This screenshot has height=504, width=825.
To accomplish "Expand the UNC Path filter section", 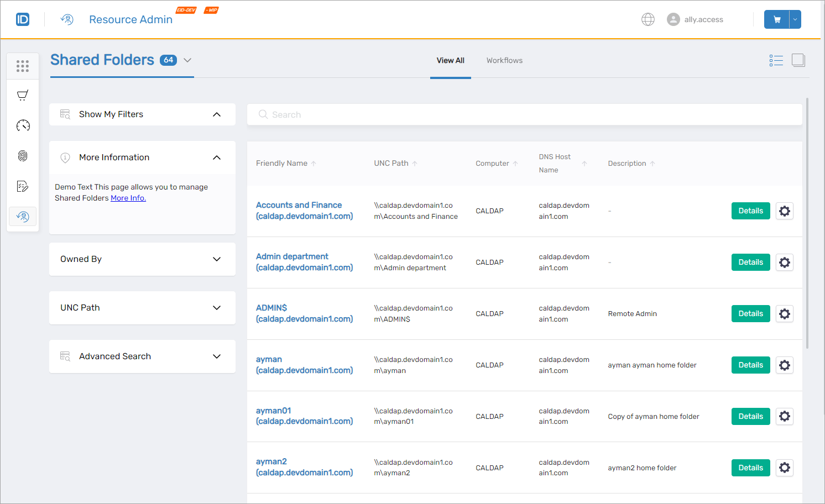I will 142,308.
